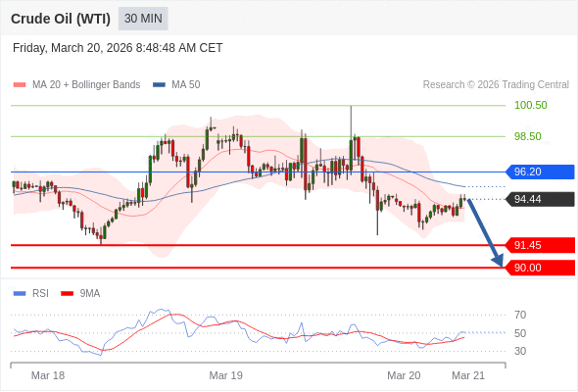Click the 98.50 resistance level label
This screenshot has width=578, height=392.
pos(527,136)
